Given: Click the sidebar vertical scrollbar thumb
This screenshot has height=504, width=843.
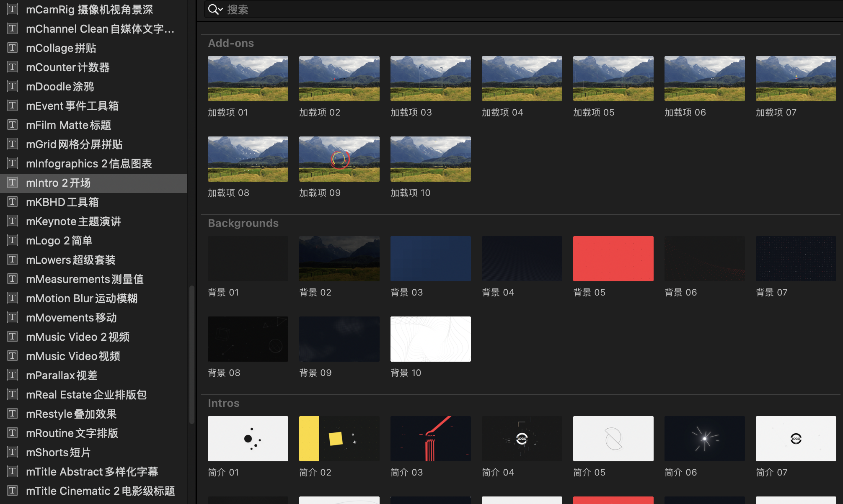Looking at the screenshot, I should click(192, 355).
